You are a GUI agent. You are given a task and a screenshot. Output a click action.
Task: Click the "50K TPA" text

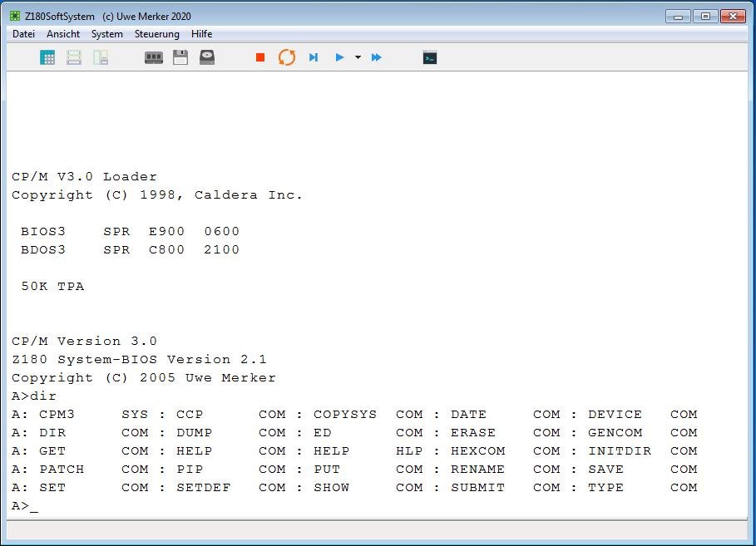pyautogui.click(x=52, y=287)
